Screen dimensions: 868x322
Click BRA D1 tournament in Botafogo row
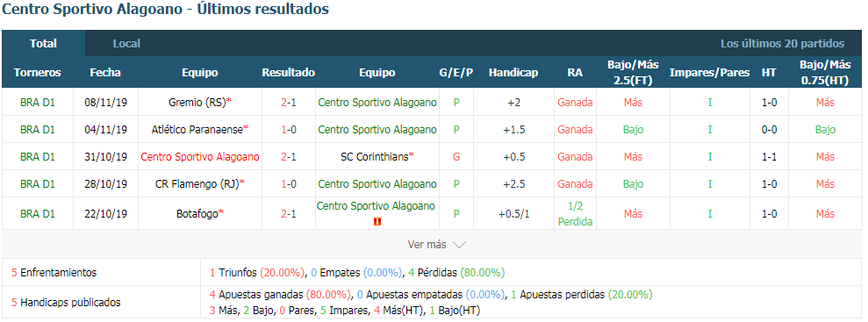[x=38, y=213]
